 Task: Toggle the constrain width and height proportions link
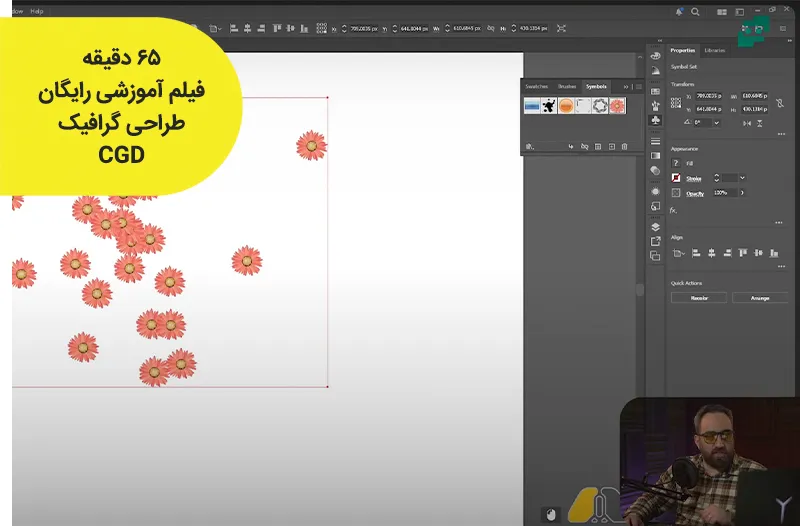tap(778, 103)
